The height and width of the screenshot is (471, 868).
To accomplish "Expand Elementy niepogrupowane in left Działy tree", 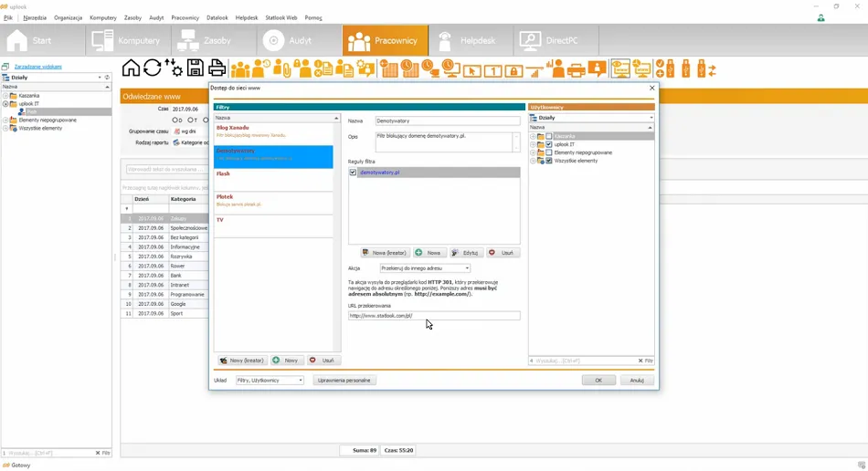I will [x=5, y=120].
